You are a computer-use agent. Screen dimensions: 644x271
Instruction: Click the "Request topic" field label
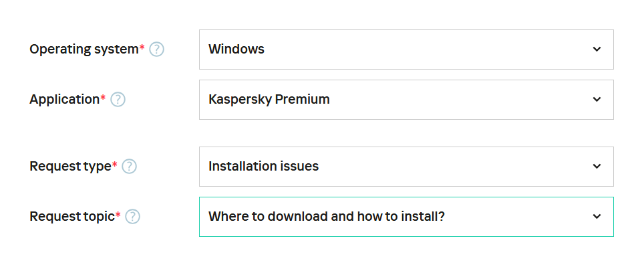(71, 217)
